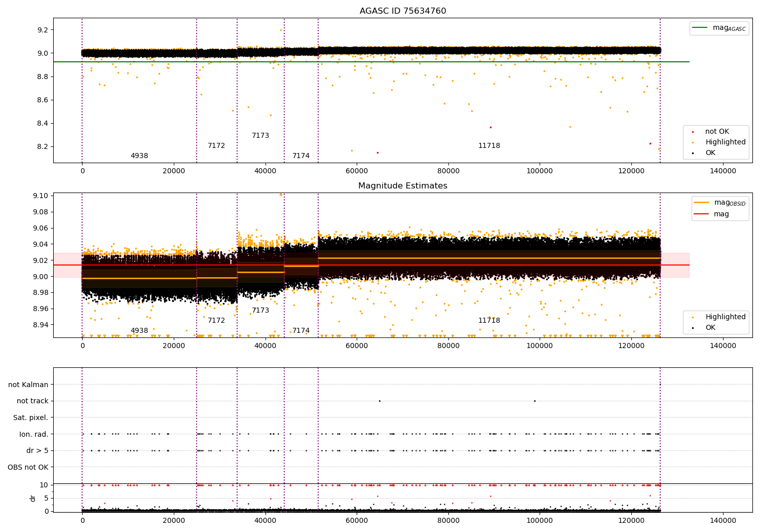Click the 8.6 y-axis tick label
Screen dimensions: 760x532
(43, 100)
